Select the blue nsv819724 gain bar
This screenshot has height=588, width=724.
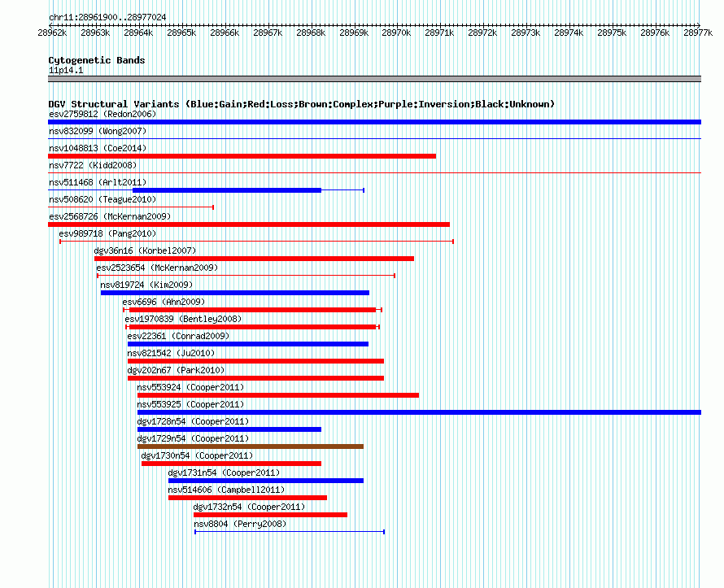[x=235, y=293]
